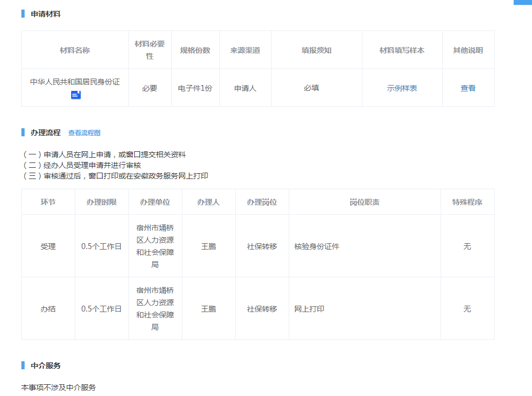The image size is (532, 396).
Task: Click the blue document icon under 中华人民共和国居民身份证
Action: click(x=75, y=95)
